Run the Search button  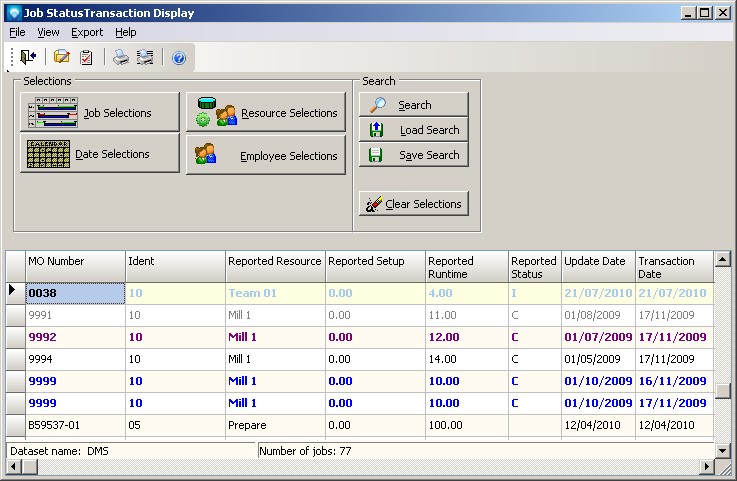pos(413,105)
